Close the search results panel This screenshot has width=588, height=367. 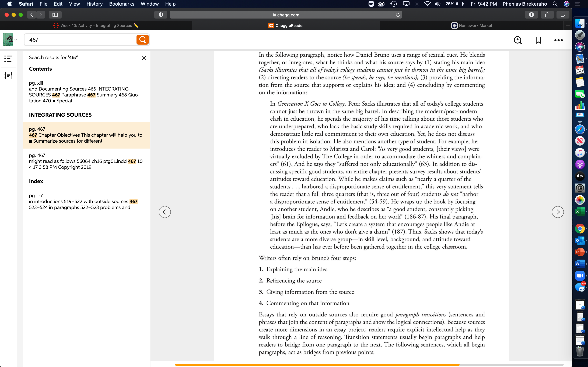click(x=144, y=58)
